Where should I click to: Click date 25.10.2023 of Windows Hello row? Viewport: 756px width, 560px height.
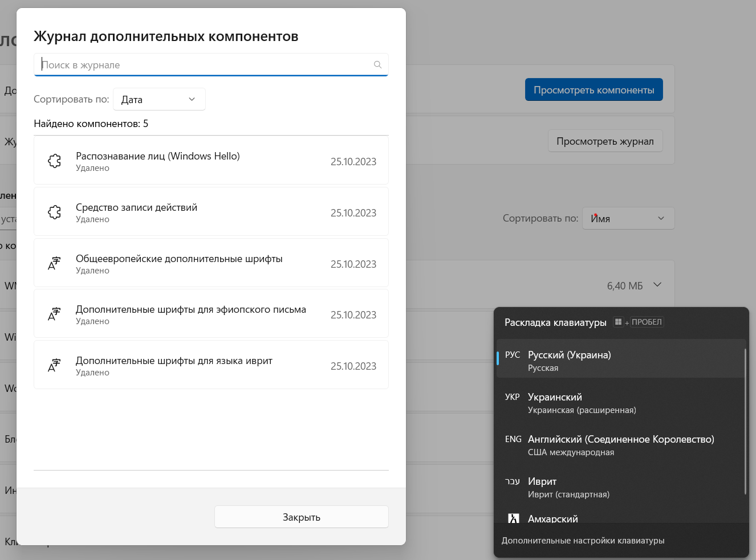click(353, 162)
